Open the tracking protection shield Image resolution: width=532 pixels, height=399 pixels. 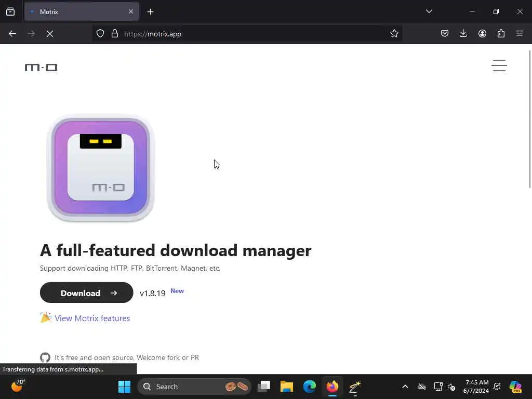(x=100, y=34)
